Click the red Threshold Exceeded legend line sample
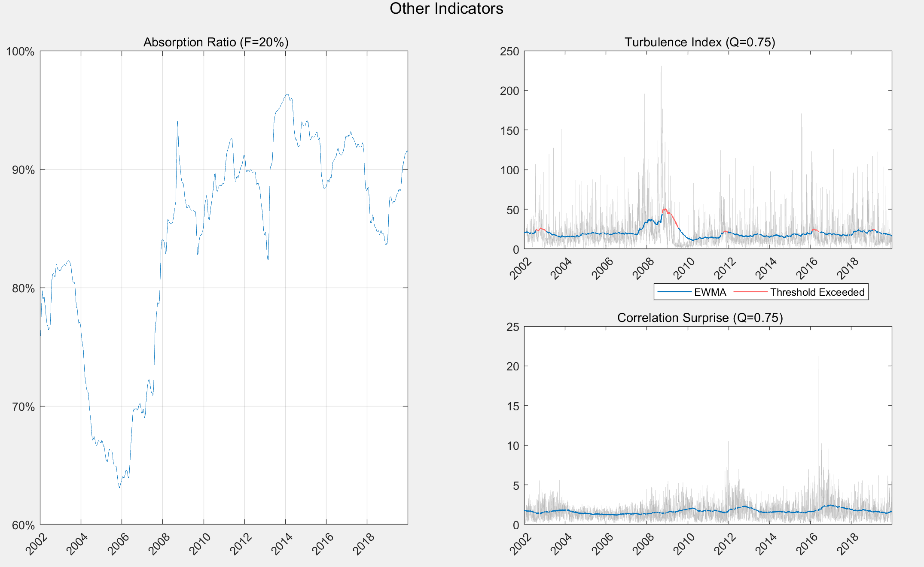 point(750,292)
